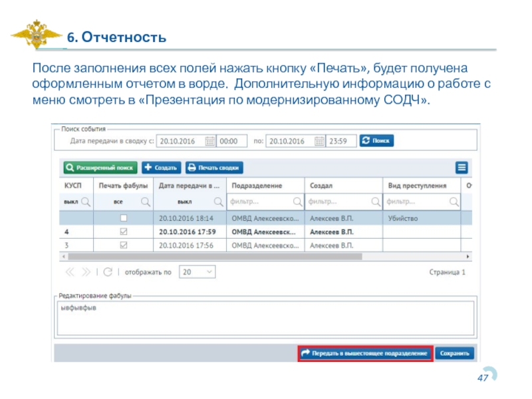Click the Дата передачи filter magnifier
The width and height of the screenshot is (532, 399).
[219, 202]
